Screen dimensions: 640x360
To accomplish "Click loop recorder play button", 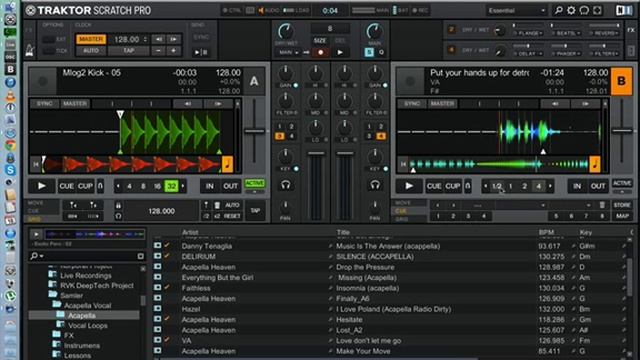I will click(340, 52).
